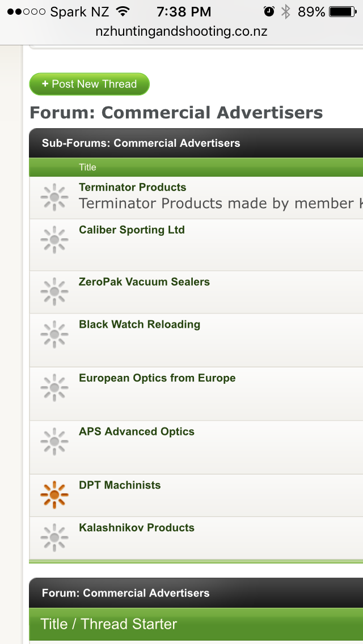This screenshot has width=363, height=644.
Task: Tap the battery indicator in status bar
Action: coord(343,11)
